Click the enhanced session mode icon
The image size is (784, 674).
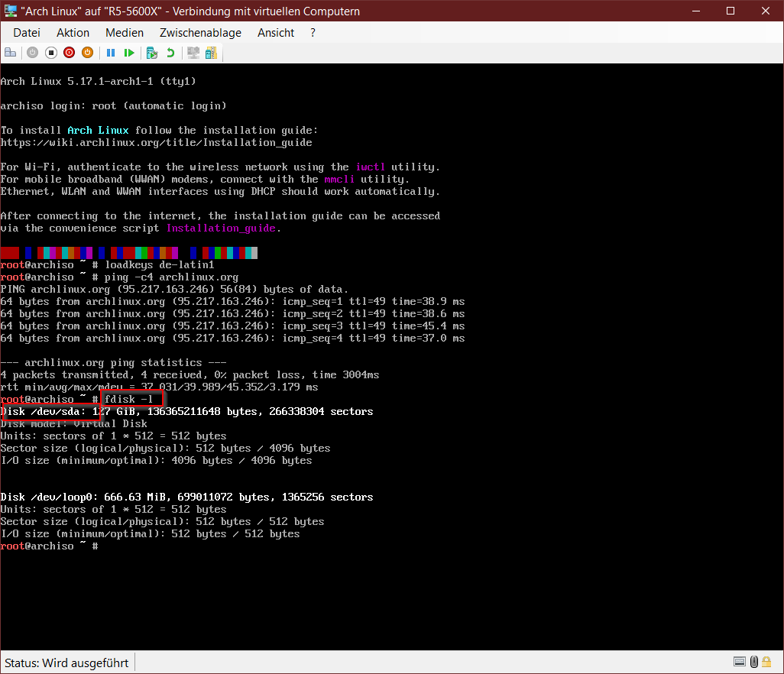(x=193, y=53)
